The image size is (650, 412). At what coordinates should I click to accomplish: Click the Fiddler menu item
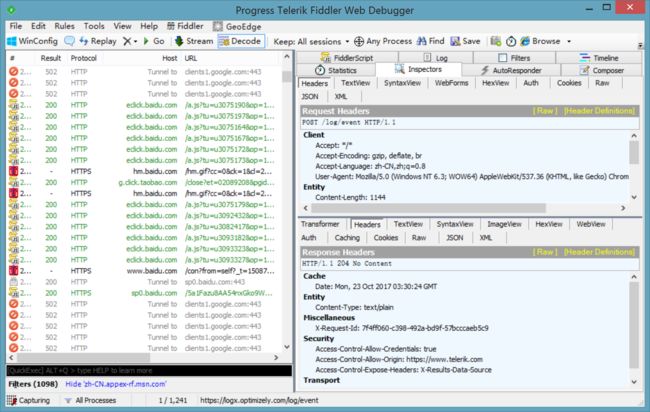[185, 26]
